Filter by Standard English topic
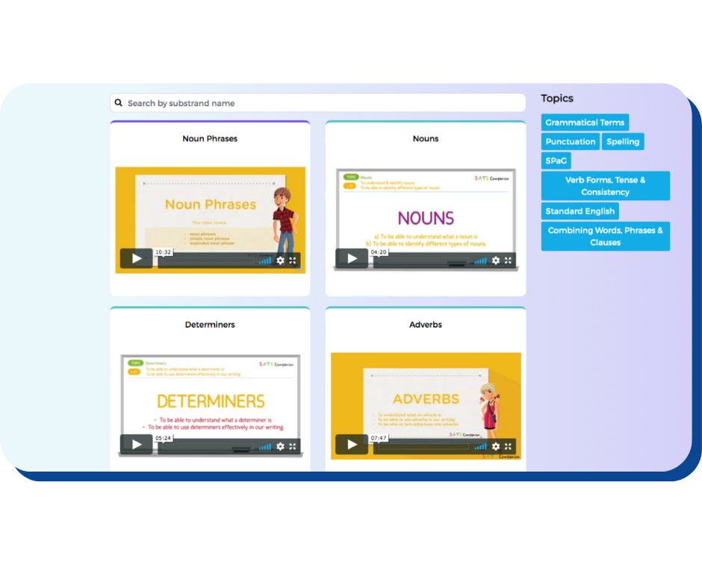 [580, 211]
